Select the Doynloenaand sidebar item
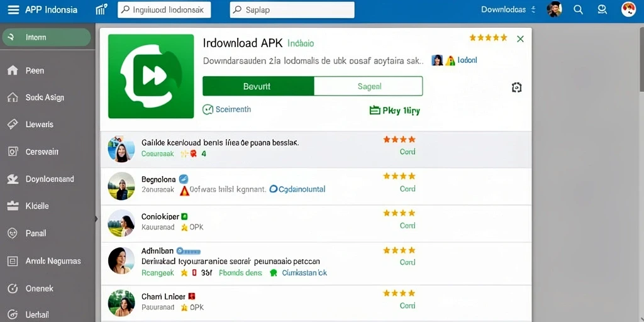644x322 pixels. [x=41, y=179]
